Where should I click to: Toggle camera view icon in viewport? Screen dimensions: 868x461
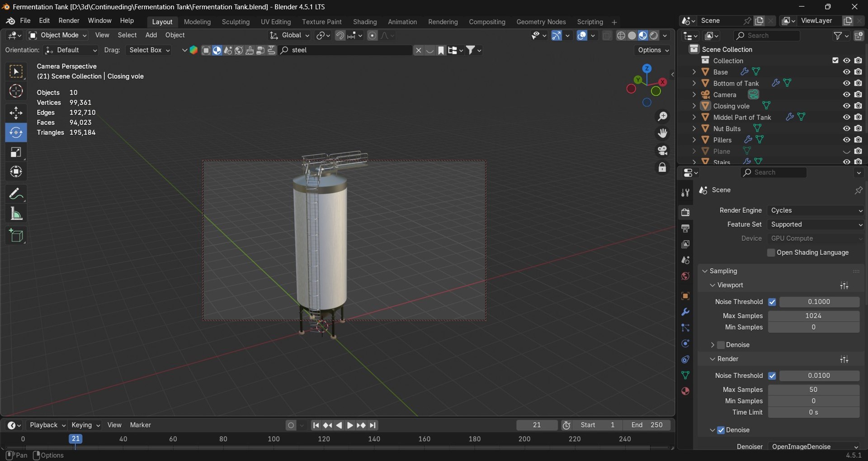[x=662, y=151]
